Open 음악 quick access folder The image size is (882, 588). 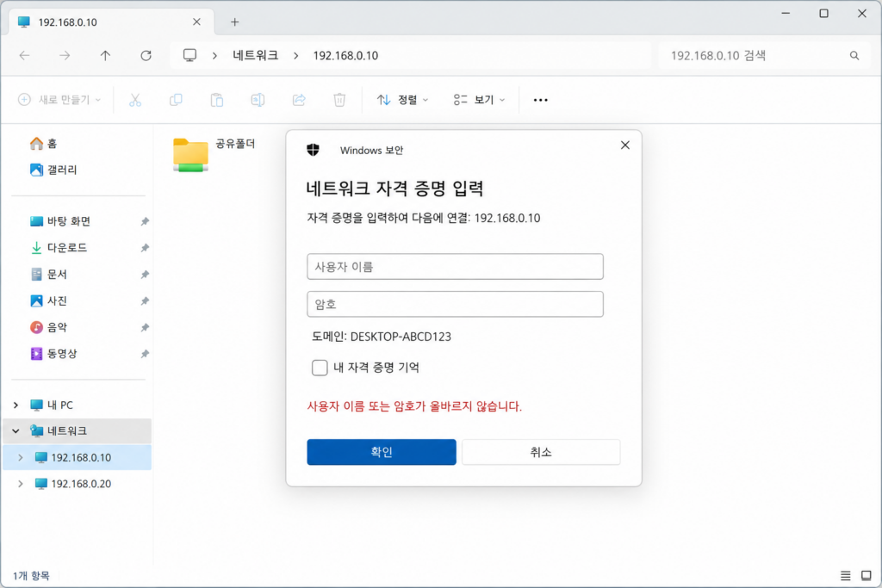[48, 327]
